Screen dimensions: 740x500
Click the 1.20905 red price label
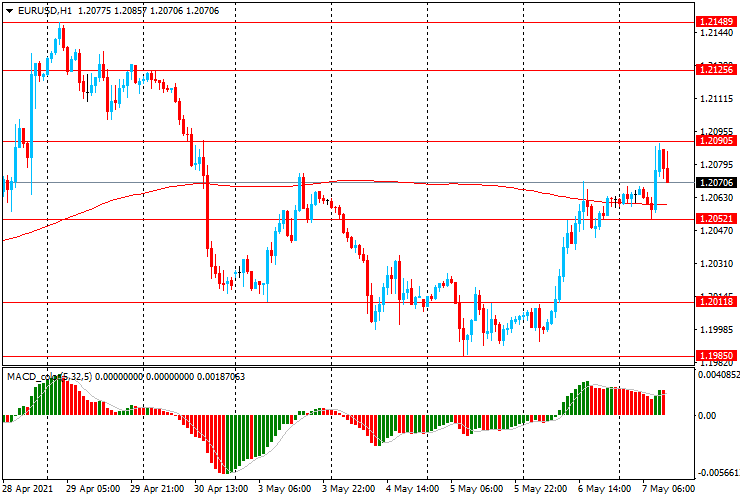tap(716, 141)
